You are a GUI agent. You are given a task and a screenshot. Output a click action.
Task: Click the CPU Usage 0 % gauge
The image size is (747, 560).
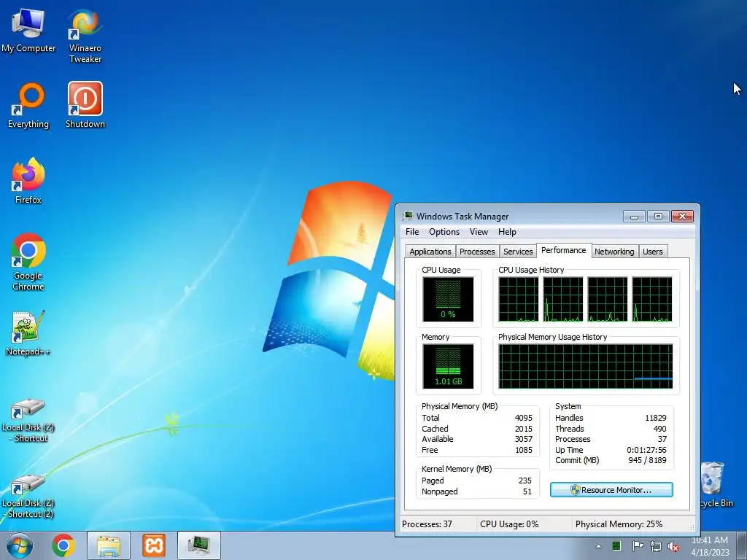[448, 300]
